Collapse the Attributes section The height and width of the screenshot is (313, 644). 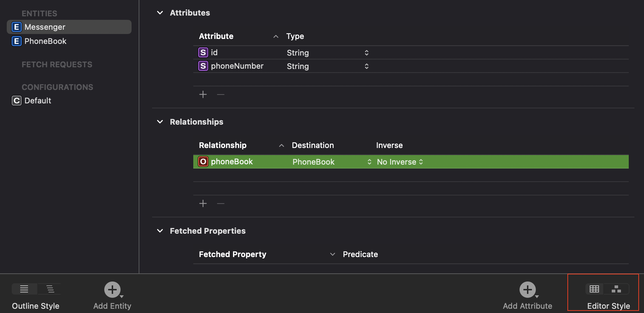[160, 13]
